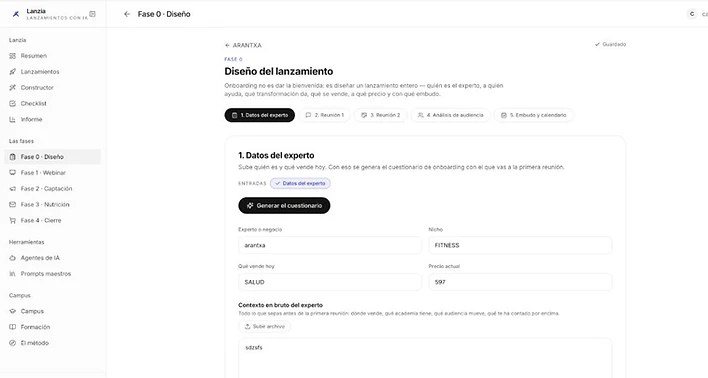Viewport: 708px width, 378px height.
Task: Click the Formación book icon
Action: tap(13, 327)
